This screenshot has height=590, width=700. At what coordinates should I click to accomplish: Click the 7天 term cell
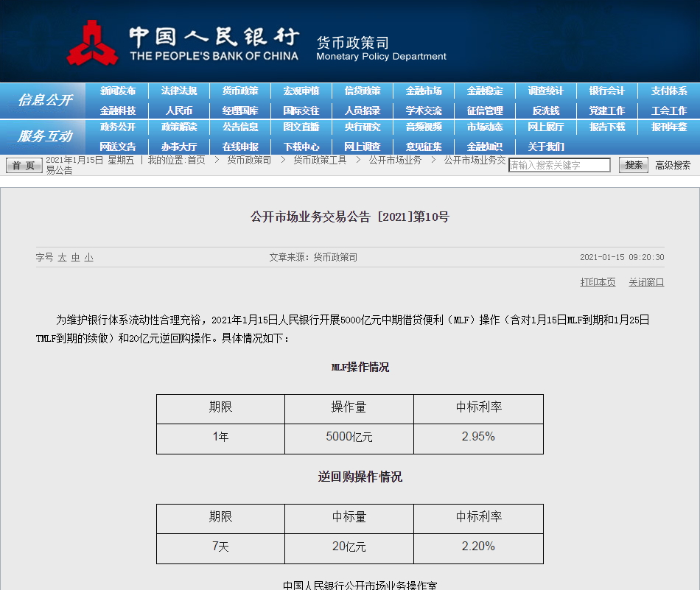(x=220, y=549)
